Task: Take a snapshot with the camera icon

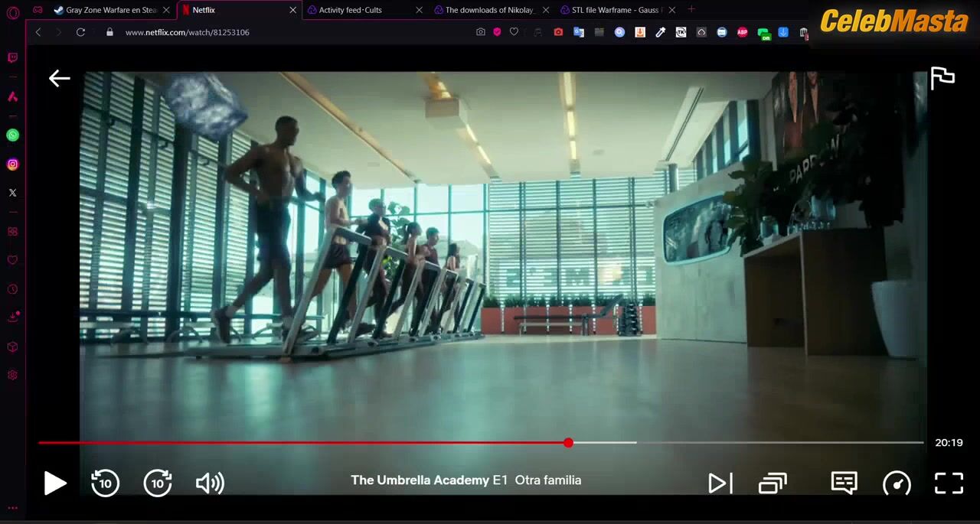Action: click(480, 32)
